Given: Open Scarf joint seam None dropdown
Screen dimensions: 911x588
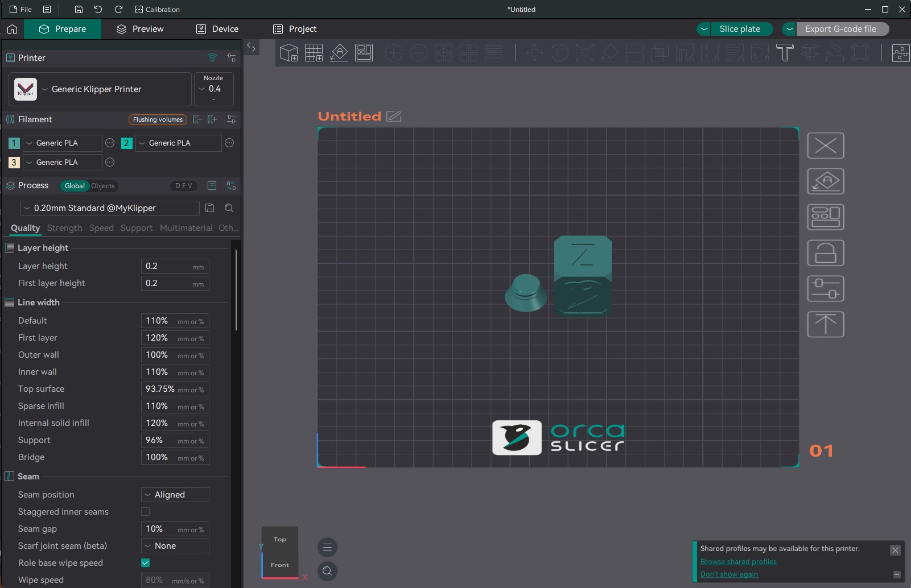Looking at the screenshot, I should 175,546.
